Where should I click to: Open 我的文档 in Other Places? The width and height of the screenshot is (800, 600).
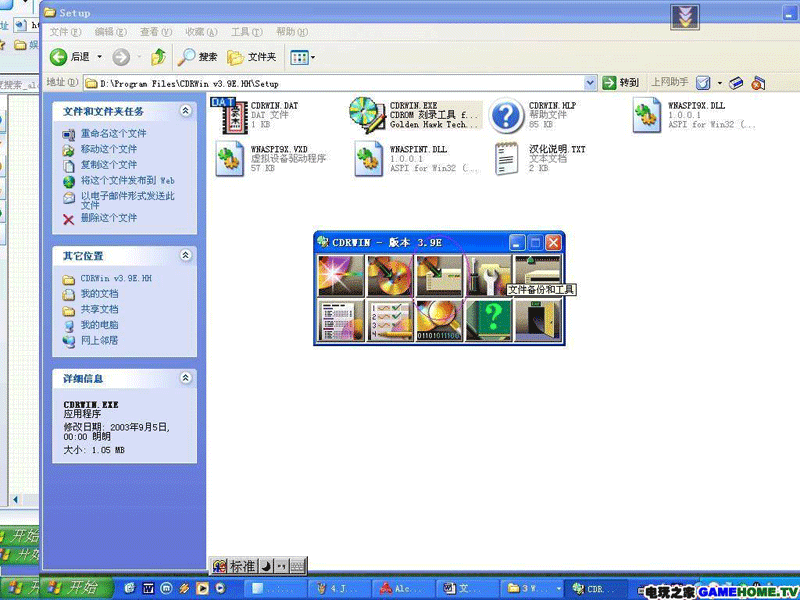[x=99, y=294]
